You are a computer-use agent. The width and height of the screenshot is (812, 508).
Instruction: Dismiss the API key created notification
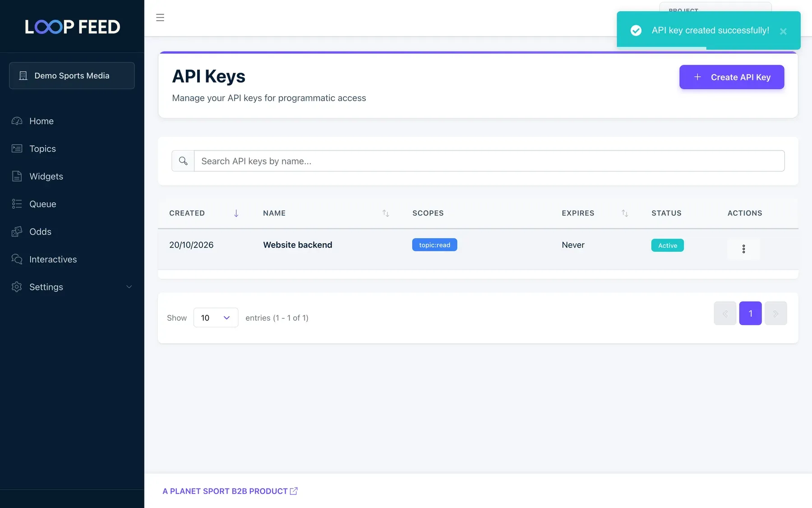(783, 31)
